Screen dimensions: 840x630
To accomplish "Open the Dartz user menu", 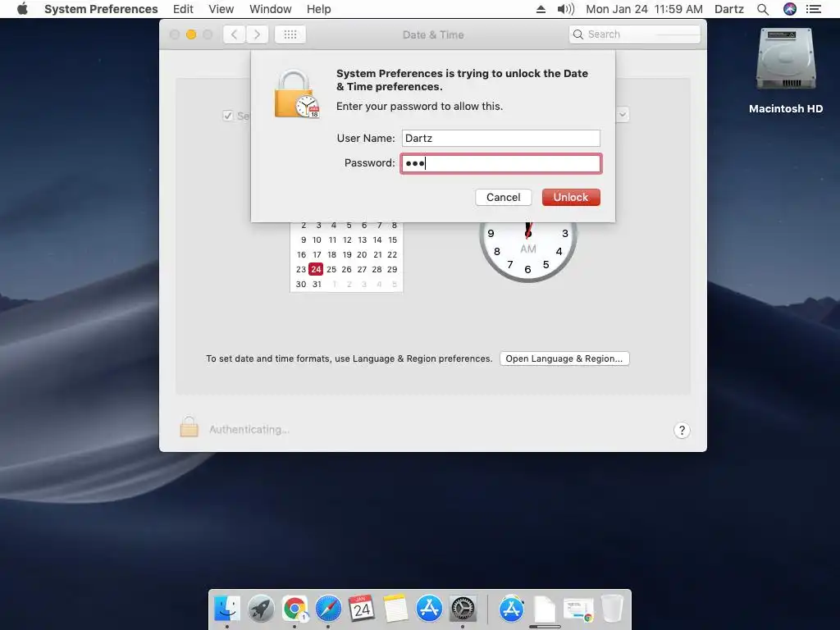I will pyautogui.click(x=729, y=9).
